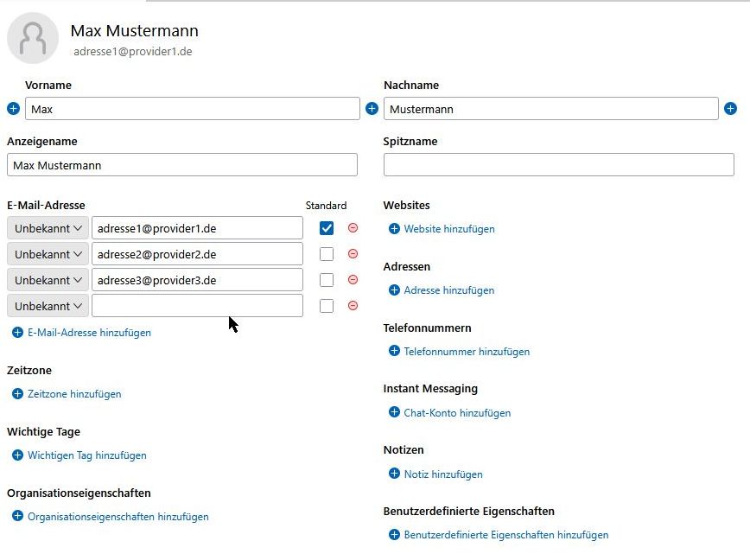Screen dimensions: 750x560
Task: Click the Anzeigename input field
Action: point(181,165)
